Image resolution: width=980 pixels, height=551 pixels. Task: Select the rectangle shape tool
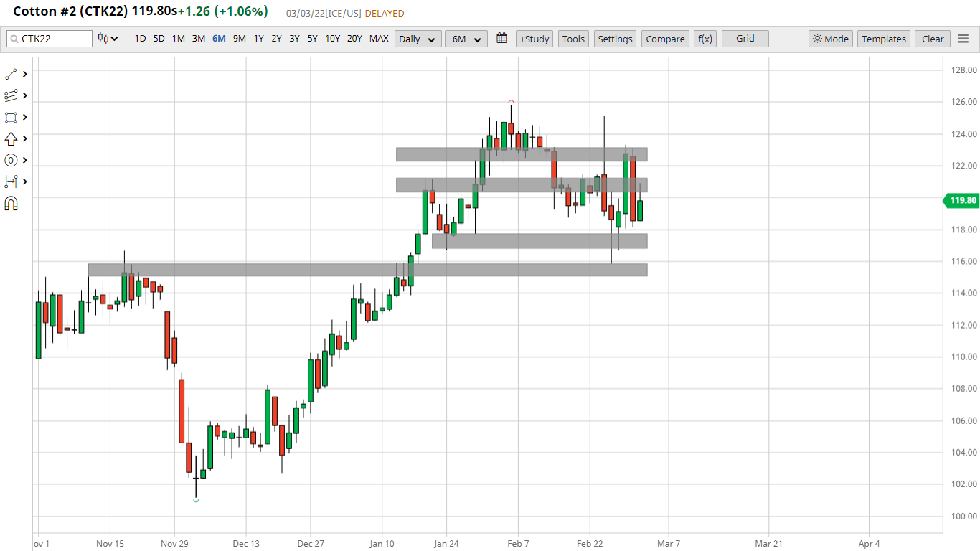click(x=11, y=117)
